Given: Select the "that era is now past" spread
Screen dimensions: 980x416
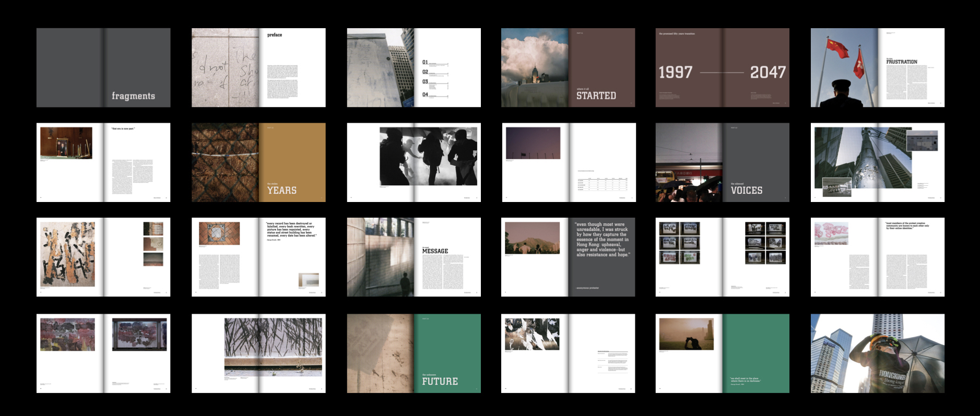Looking at the screenshot, I should click(x=103, y=162).
